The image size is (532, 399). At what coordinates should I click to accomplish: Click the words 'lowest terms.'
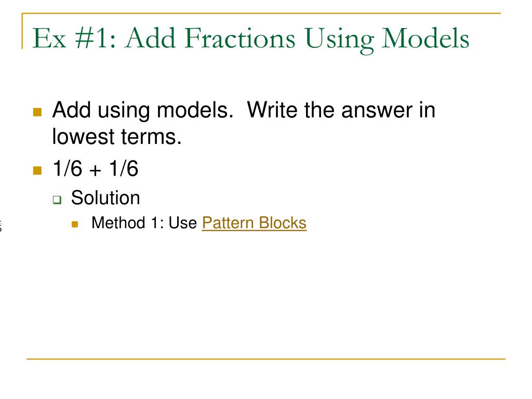click(116, 137)
